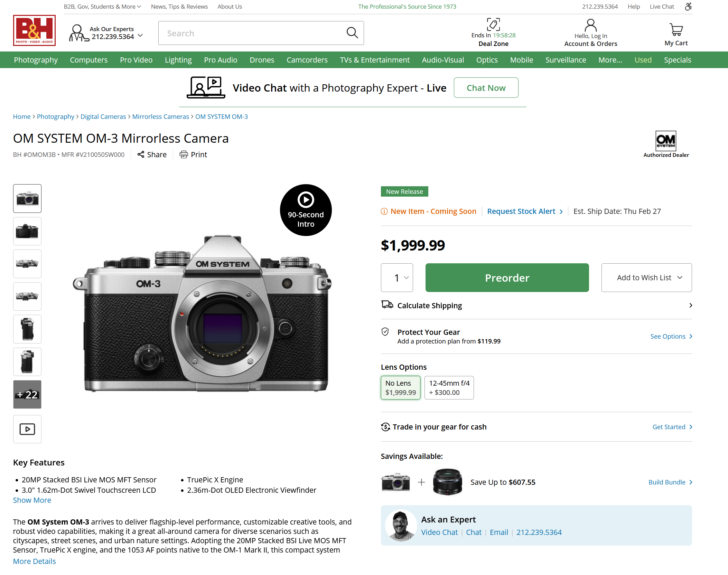Screen dimensions: 728x575
Task: Click the Share icon
Action: click(x=141, y=154)
